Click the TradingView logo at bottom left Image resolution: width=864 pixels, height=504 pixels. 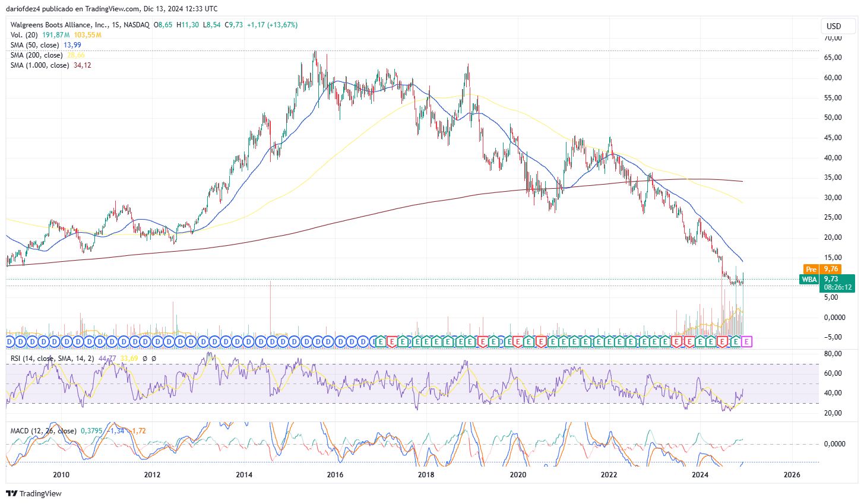pos(34,493)
